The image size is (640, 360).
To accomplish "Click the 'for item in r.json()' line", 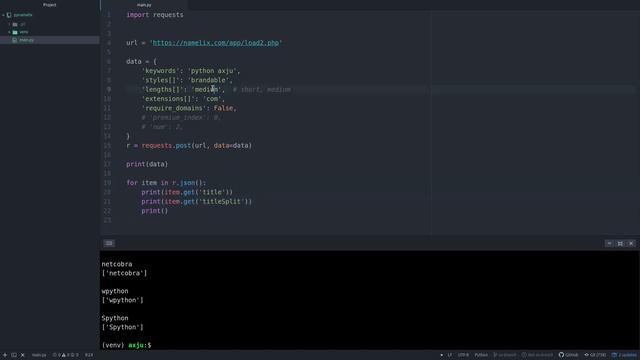I will coord(166,183).
